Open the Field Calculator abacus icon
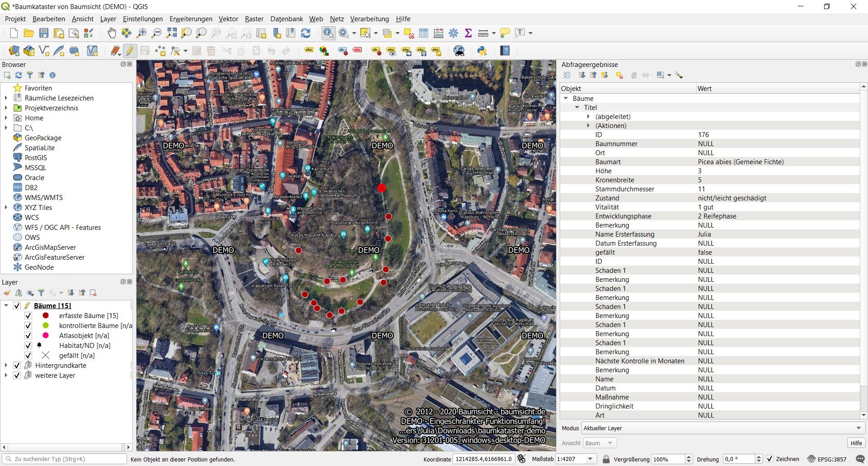This screenshot has width=868, height=466. (439, 33)
